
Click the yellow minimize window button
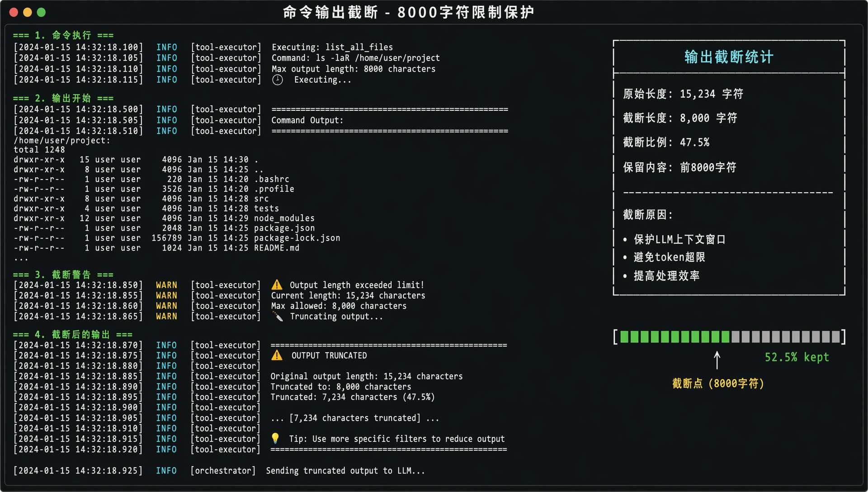28,12
